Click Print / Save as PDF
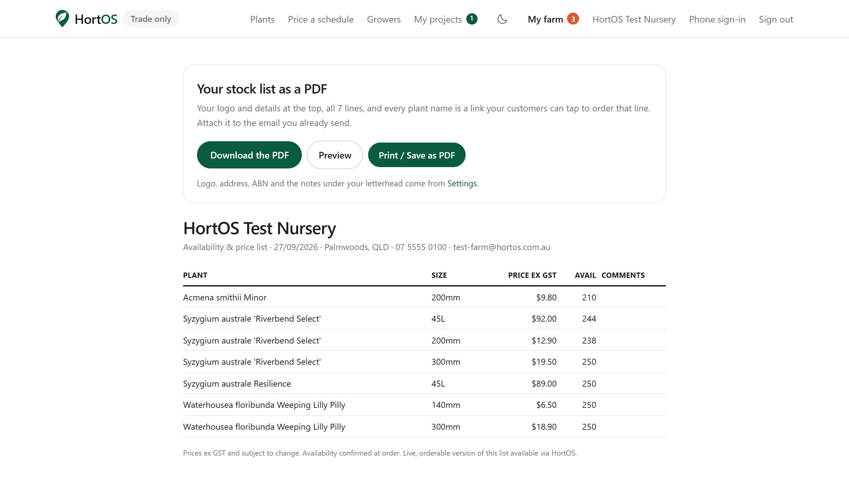The image size is (849, 504). [x=417, y=155]
